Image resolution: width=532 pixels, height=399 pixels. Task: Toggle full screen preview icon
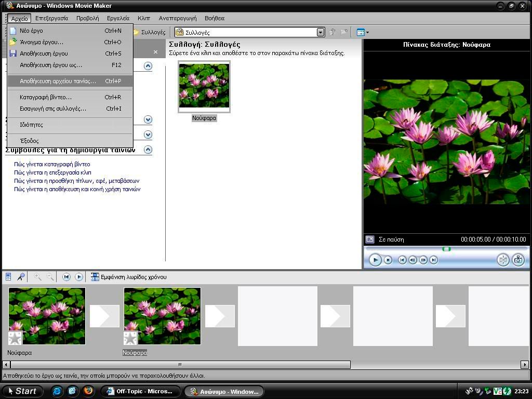click(x=370, y=240)
